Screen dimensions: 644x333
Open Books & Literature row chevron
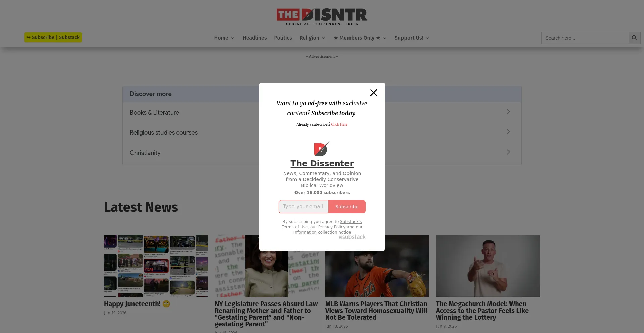coord(508,112)
